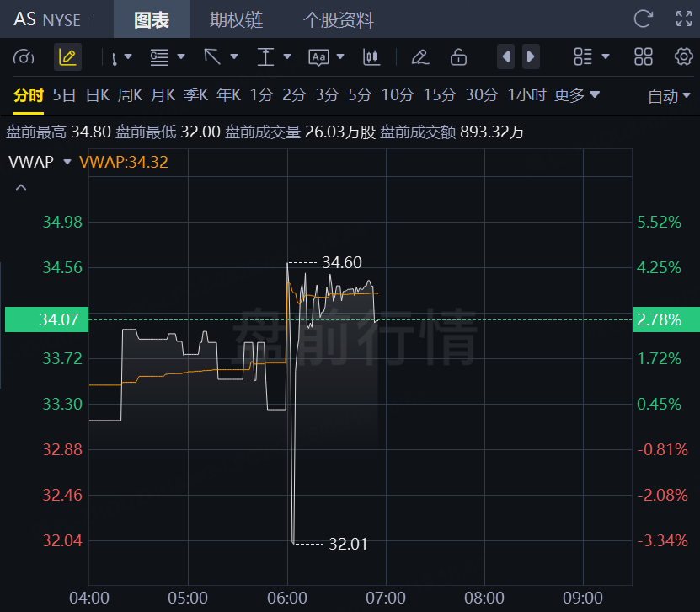
Task: Open the grid layout icon
Action: [644, 56]
